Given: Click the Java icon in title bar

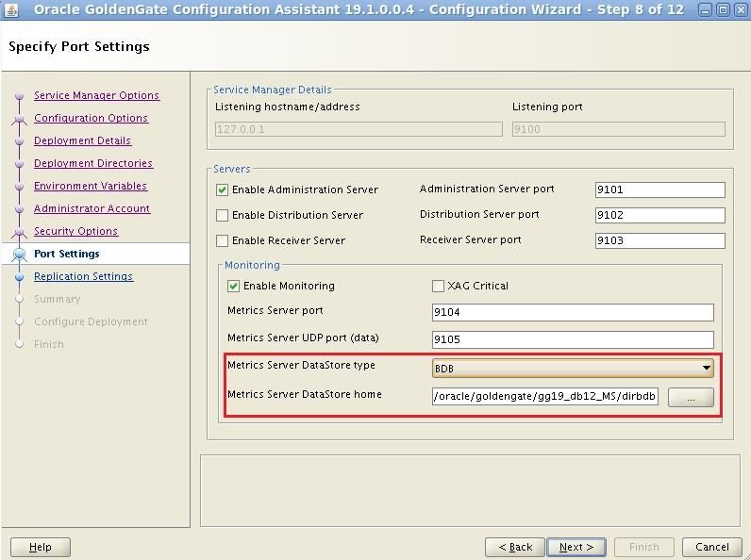Looking at the screenshot, I should tap(10, 9).
